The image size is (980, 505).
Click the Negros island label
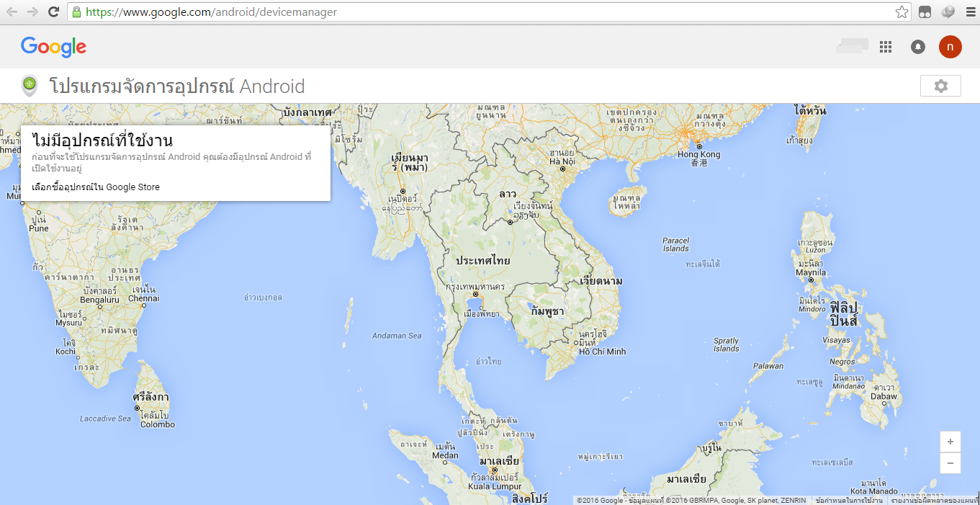tap(842, 362)
